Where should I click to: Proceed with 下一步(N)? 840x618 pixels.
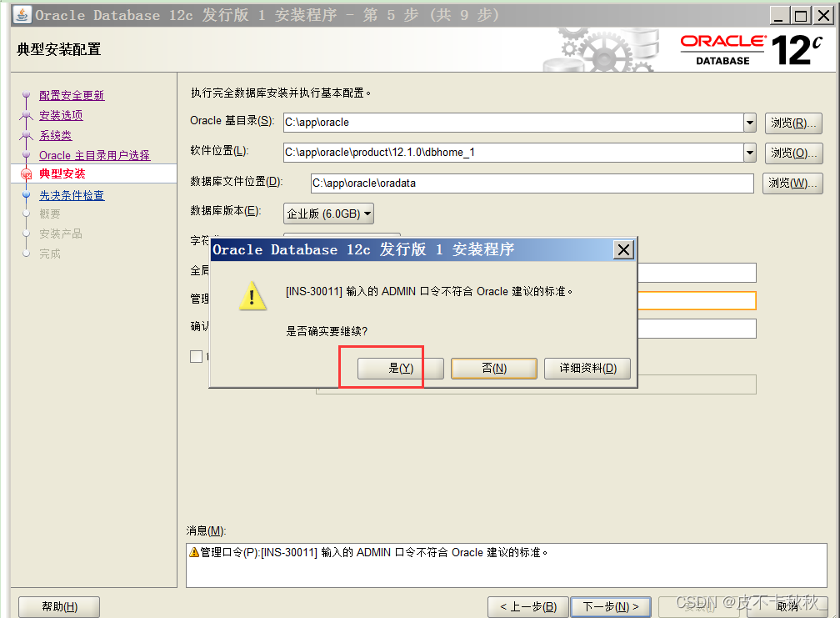pyautogui.click(x=611, y=607)
